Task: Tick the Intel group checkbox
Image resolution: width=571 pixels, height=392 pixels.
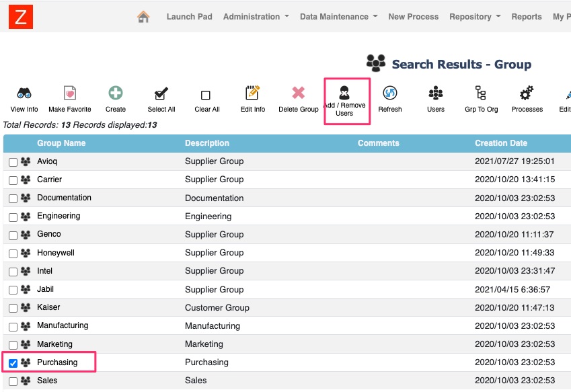Action: [x=13, y=272]
